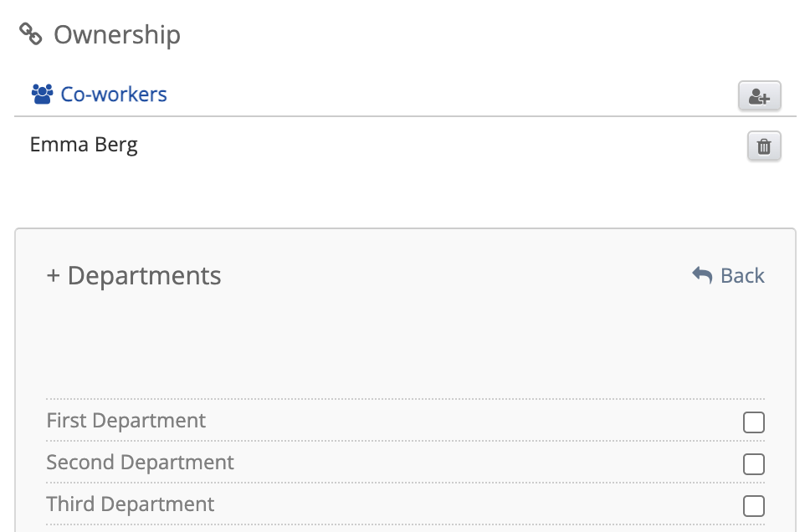
Task: Enable the Second Department checkbox
Action: pos(753,464)
